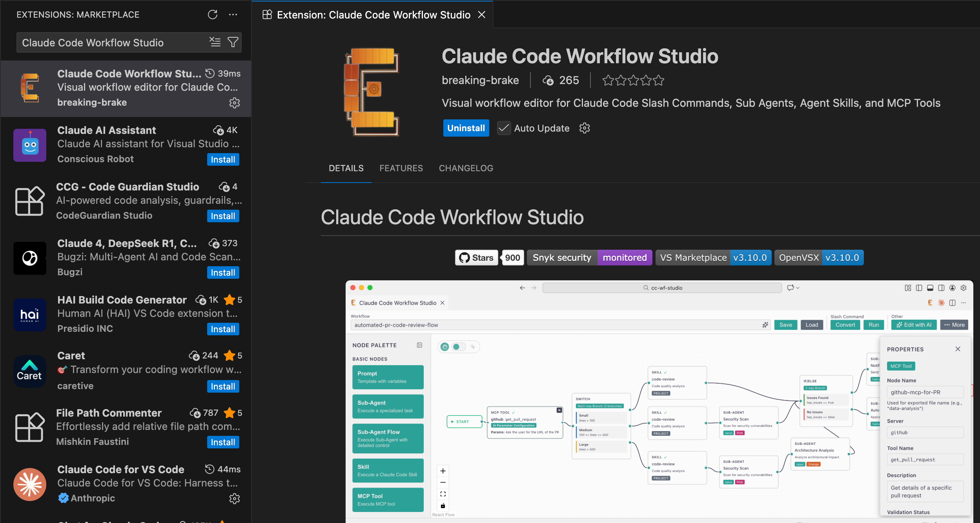Open the manage gear on Claude Code Workflow Studio result
Viewport: 980px width, 523px height.
click(234, 103)
